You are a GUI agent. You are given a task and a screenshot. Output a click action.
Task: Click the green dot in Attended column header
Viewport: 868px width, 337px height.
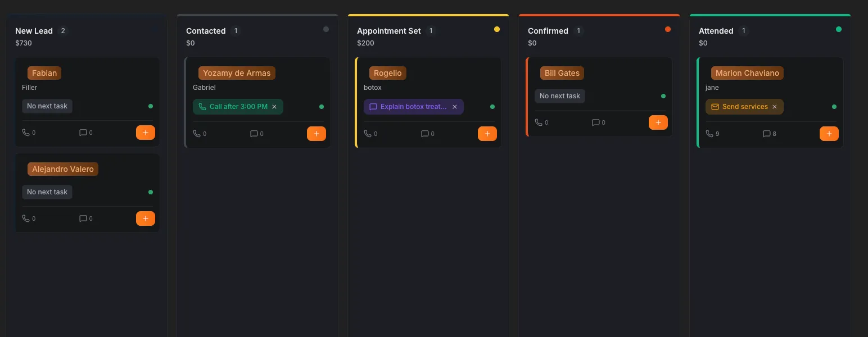838,29
